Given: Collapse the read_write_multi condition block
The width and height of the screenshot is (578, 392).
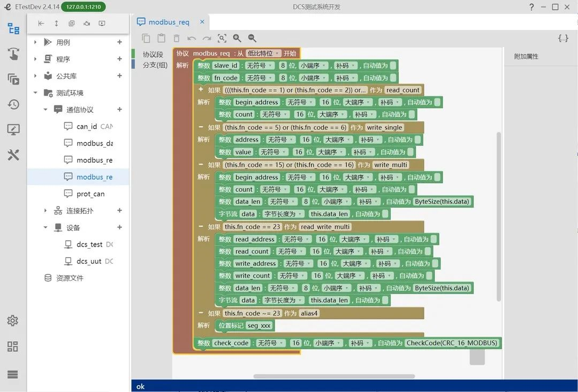Looking at the screenshot, I should (201, 226).
